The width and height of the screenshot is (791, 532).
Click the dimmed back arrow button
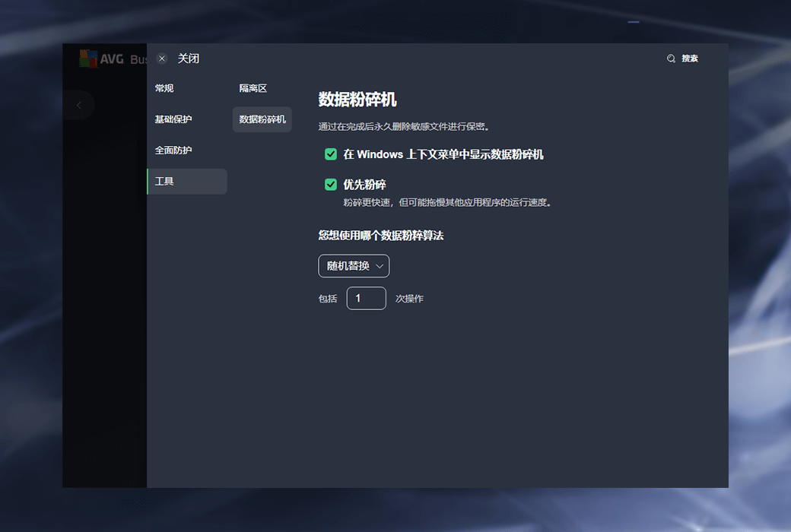78,105
